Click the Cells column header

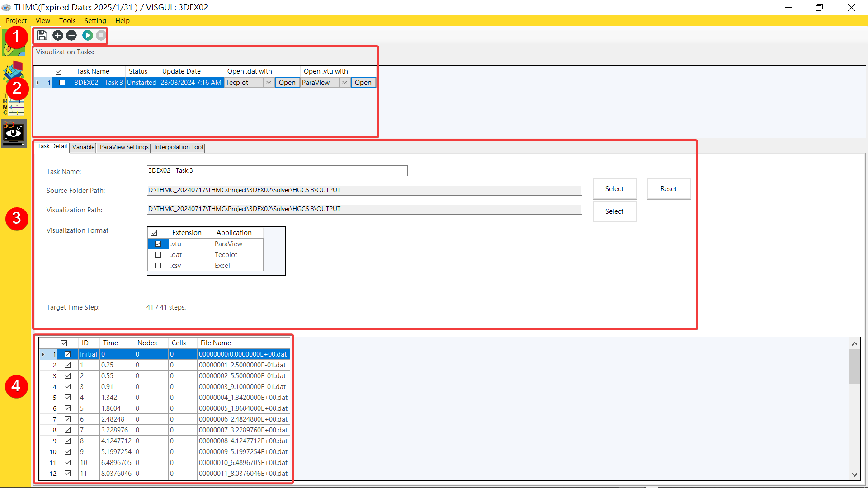coord(183,343)
